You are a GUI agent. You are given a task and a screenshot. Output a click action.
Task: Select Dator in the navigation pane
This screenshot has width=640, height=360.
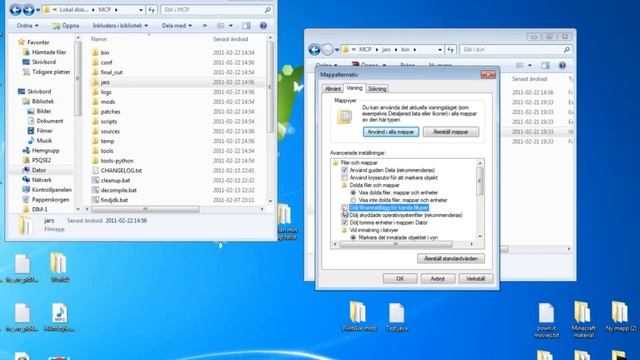coord(38,170)
